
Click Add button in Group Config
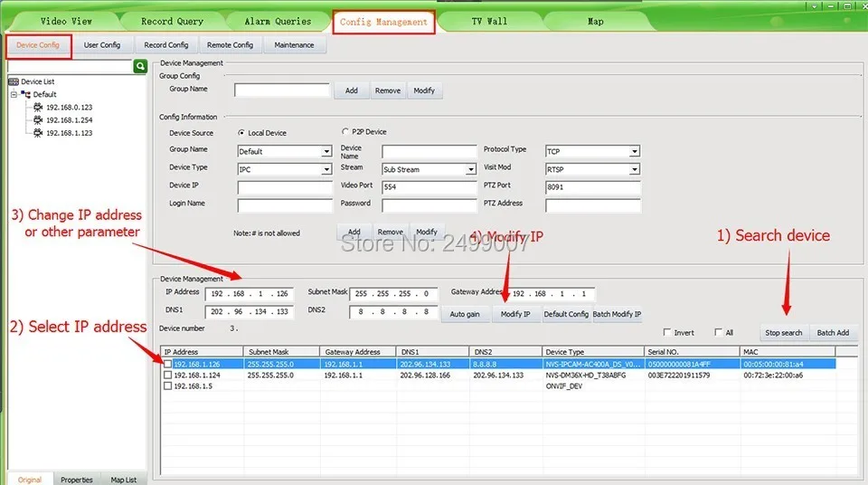pyautogui.click(x=352, y=90)
